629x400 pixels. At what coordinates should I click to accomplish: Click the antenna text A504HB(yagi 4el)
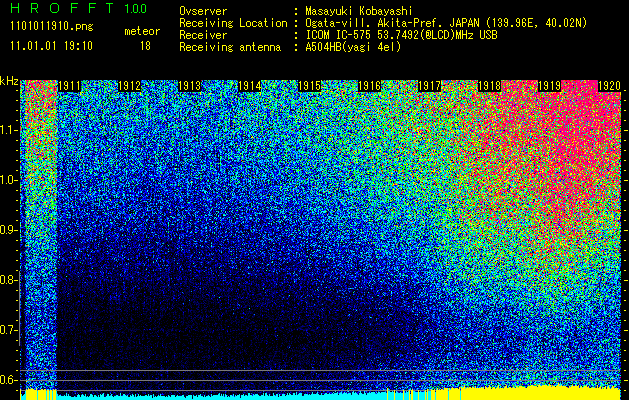pyautogui.click(x=353, y=47)
